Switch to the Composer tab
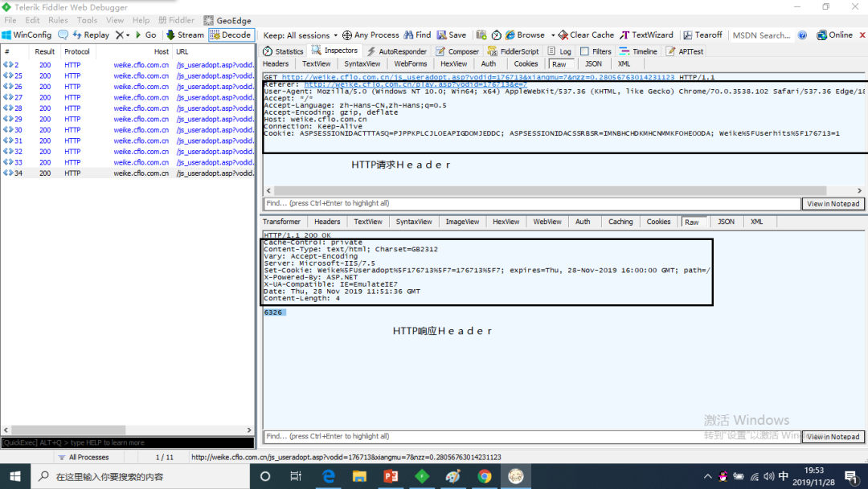 [457, 51]
